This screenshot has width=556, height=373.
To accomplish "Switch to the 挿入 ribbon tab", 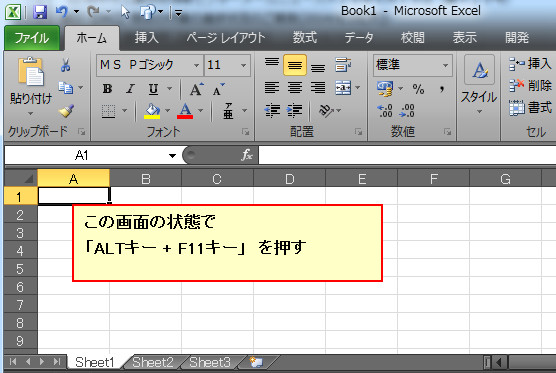I will coord(146,38).
